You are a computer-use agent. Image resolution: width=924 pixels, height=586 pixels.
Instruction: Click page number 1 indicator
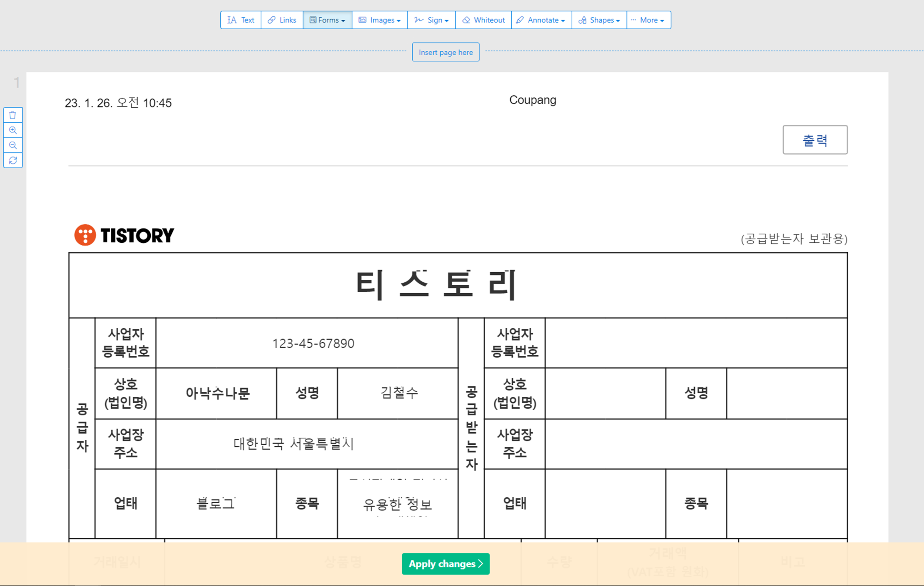(17, 82)
